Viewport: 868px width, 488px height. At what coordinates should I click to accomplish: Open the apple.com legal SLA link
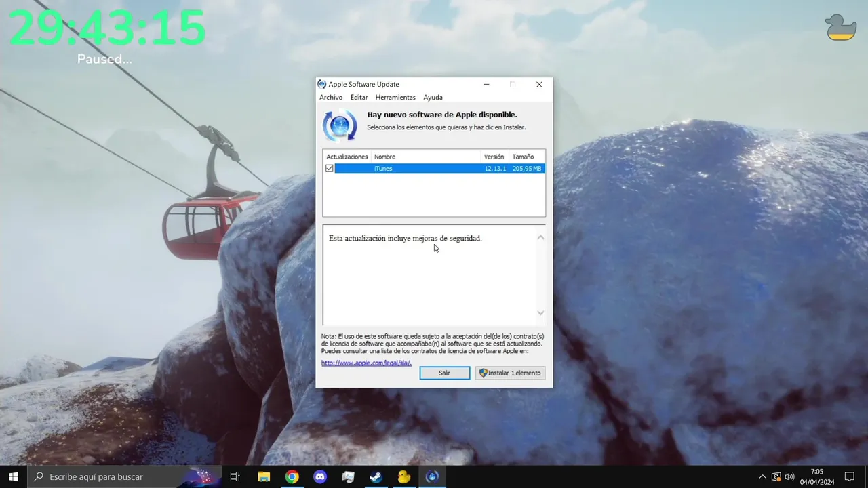tap(366, 363)
